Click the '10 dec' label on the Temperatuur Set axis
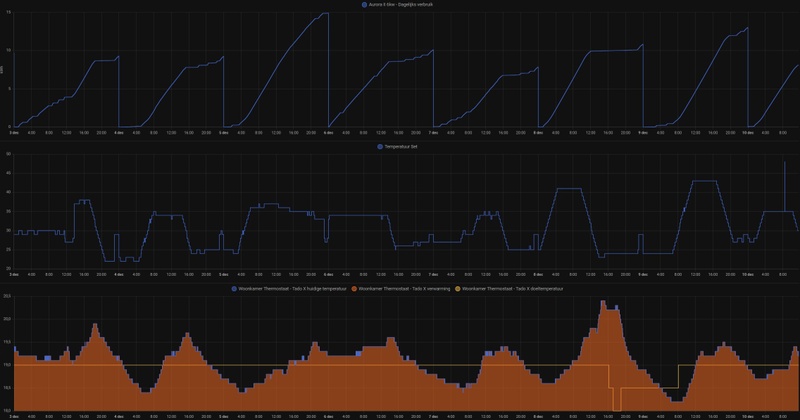Image resolution: width=800 pixels, height=420 pixels. click(748, 275)
